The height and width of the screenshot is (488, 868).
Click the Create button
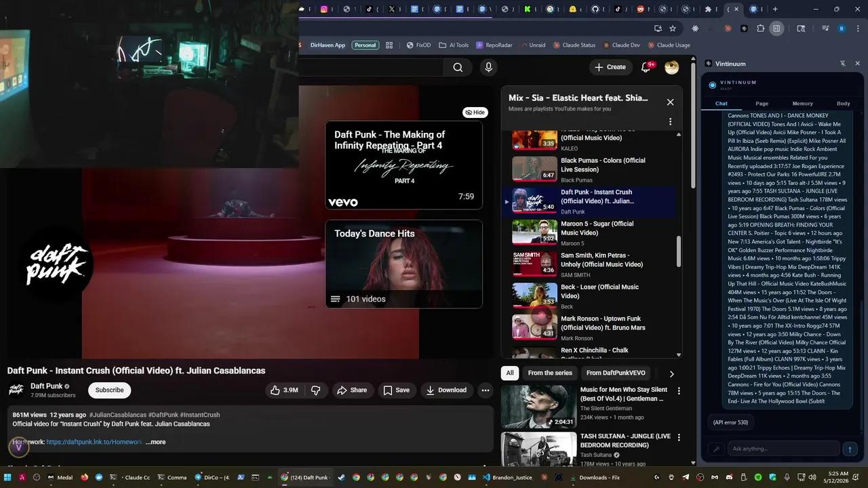609,67
